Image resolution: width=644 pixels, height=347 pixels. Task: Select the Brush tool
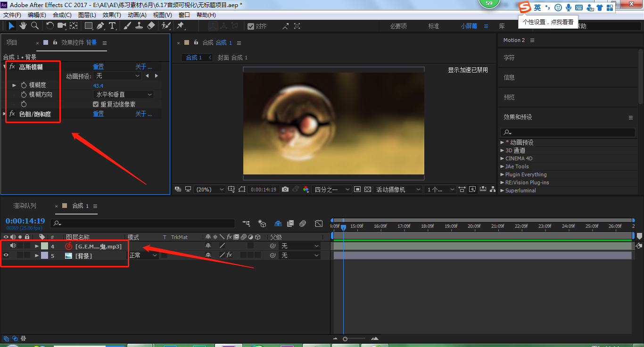coord(127,26)
